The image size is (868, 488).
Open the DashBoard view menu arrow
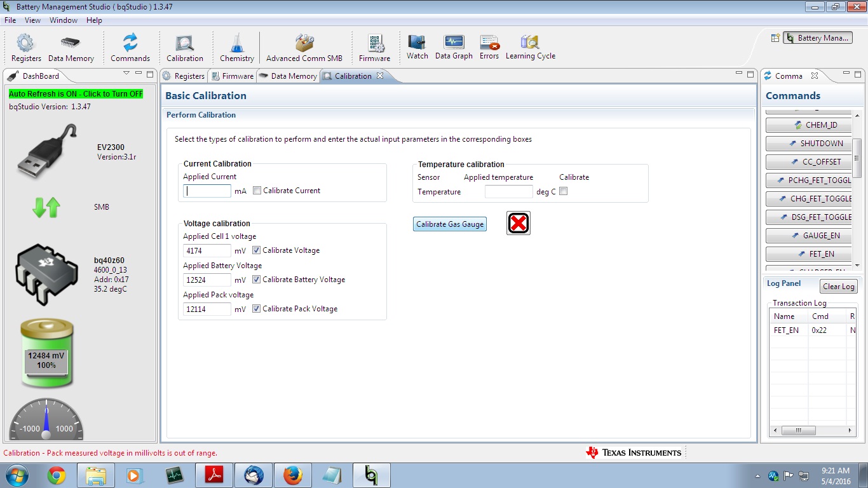tap(126, 74)
